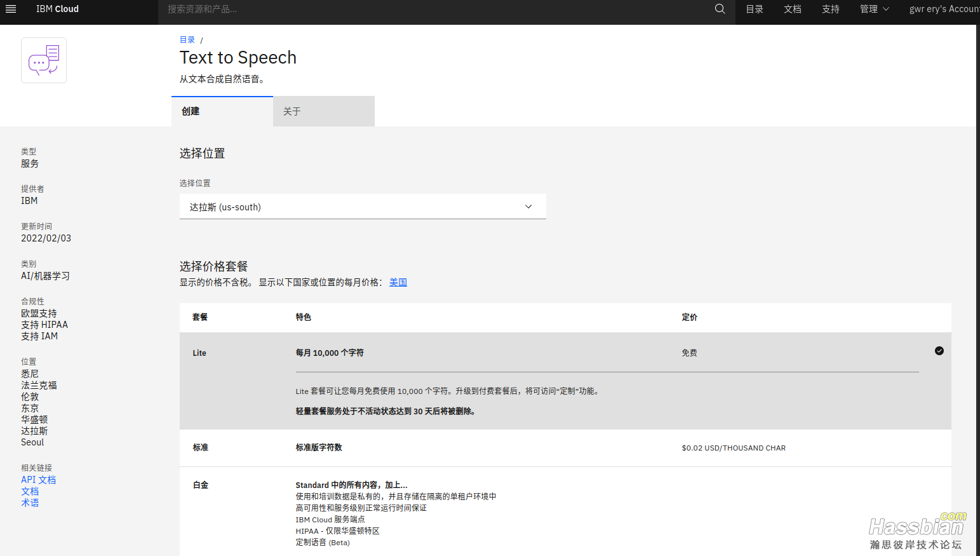Click the 每月 10,000 个字符 feature text
The image size is (980, 556).
330,353
